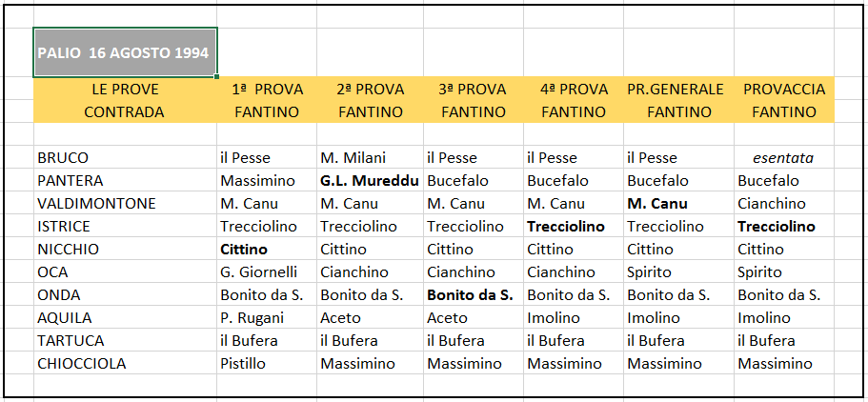Click the fill handle of the selected cell
868x402 pixels.
coord(216,76)
